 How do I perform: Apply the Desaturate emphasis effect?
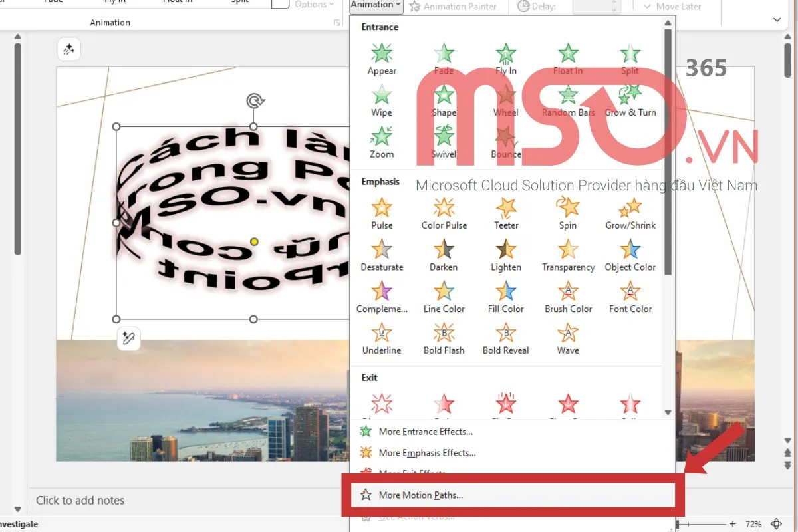[382, 255]
